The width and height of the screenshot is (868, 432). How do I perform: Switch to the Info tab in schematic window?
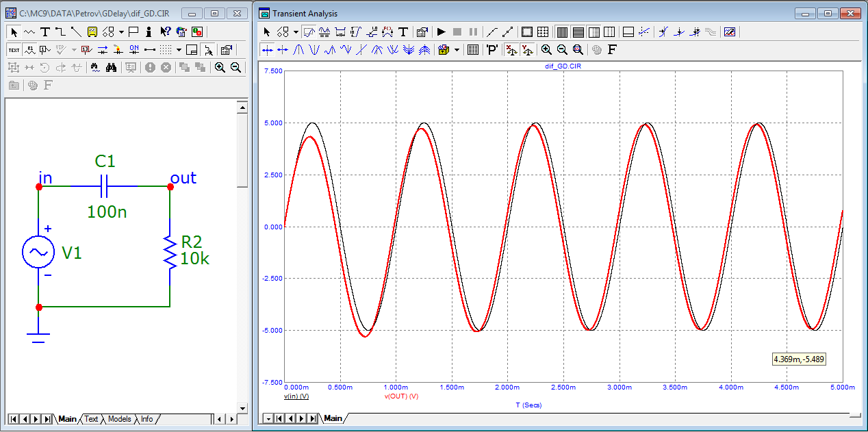(x=147, y=419)
